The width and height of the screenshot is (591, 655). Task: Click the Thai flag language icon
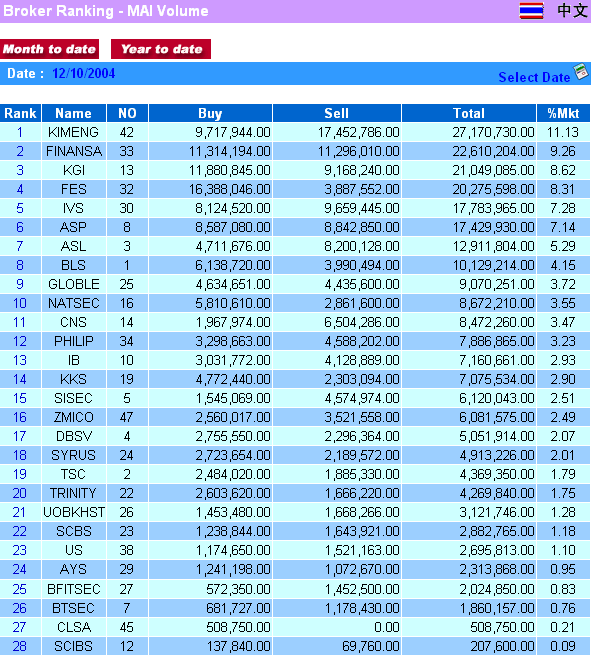click(x=531, y=11)
